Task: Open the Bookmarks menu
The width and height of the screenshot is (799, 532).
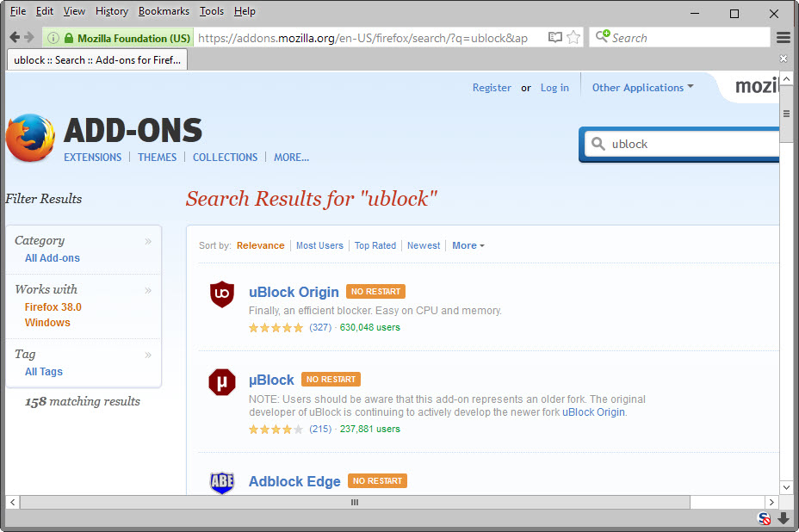Action: coord(164,11)
